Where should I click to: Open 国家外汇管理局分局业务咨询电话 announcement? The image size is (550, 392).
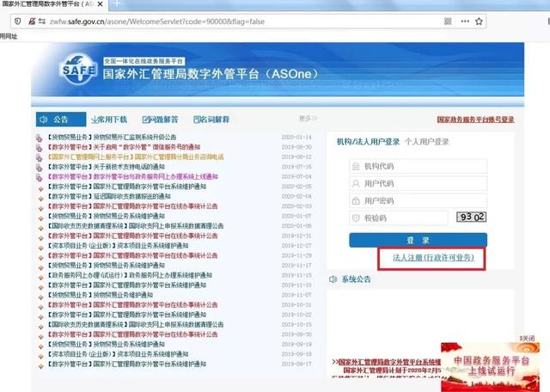tap(136, 156)
